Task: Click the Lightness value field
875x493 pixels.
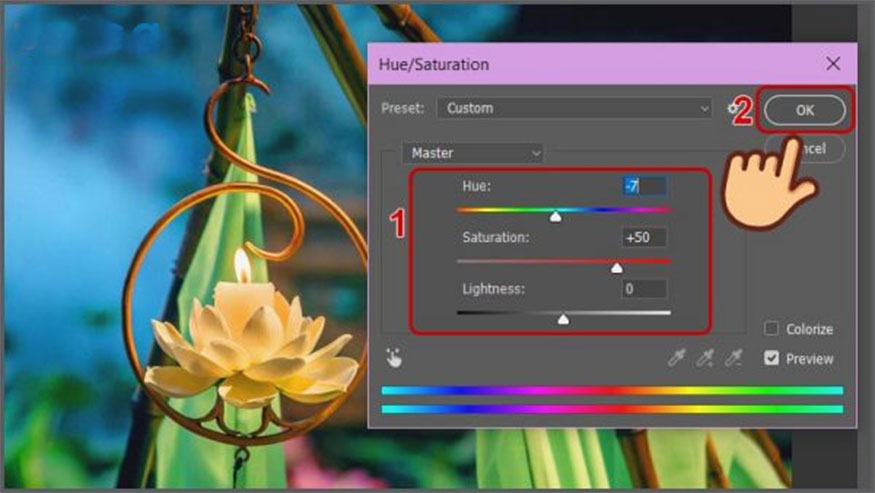Action: tap(644, 289)
